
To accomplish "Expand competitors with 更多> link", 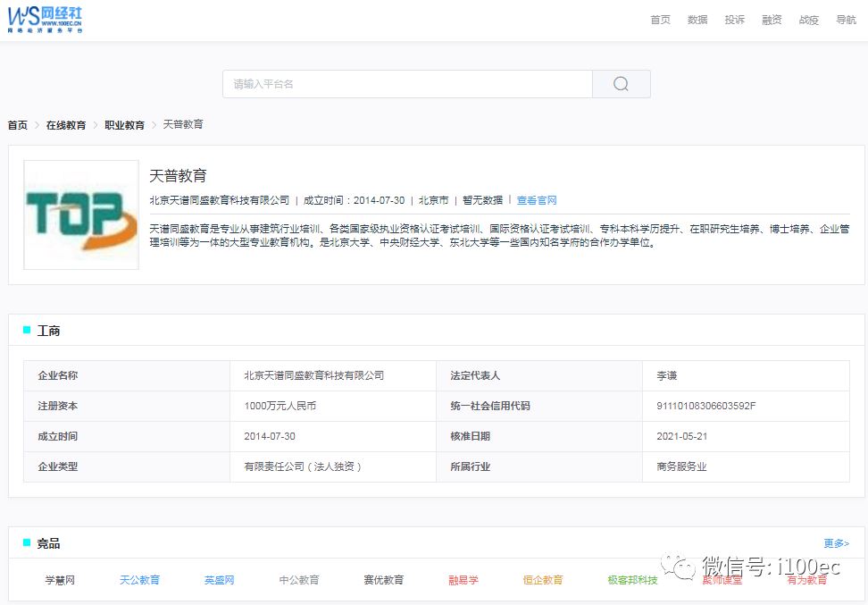I will pyautogui.click(x=836, y=543).
